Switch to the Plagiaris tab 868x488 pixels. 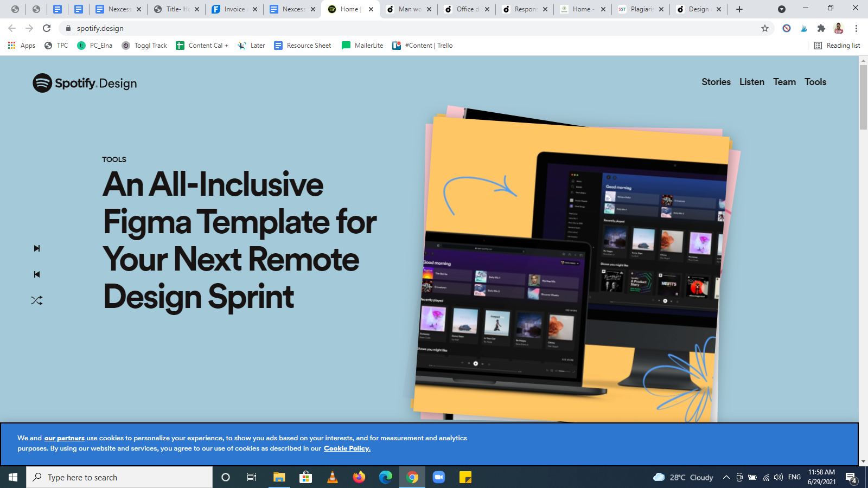click(641, 9)
